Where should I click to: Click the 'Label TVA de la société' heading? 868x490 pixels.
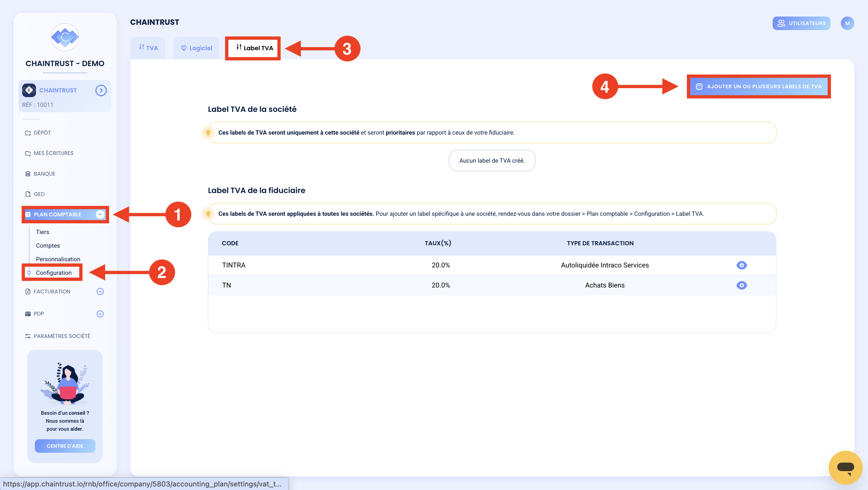(x=252, y=109)
